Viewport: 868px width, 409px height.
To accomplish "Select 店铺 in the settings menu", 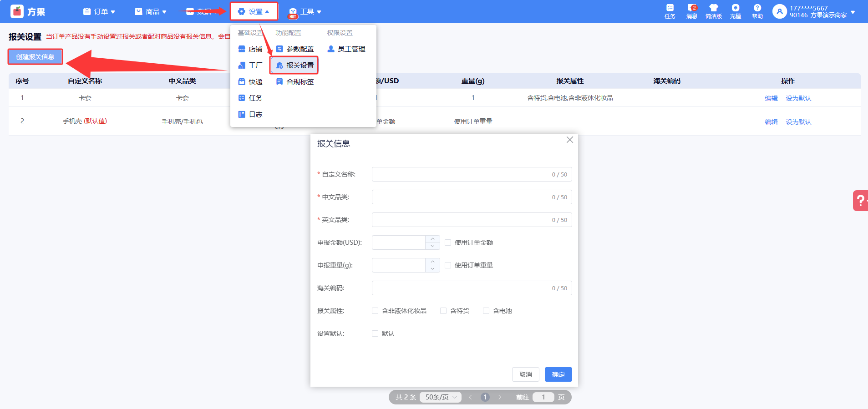I will pyautogui.click(x=251, y=49).
